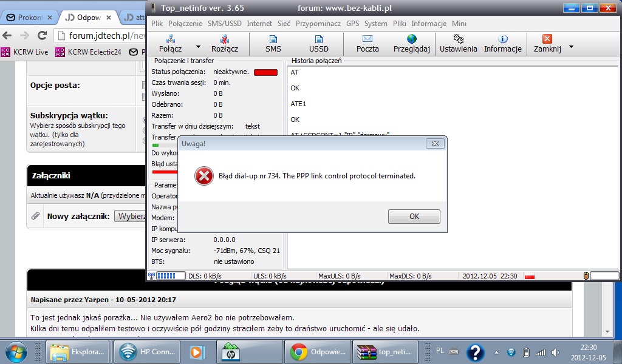Click the red connection status indicator
622x364 pixels.
click(265, 72)
